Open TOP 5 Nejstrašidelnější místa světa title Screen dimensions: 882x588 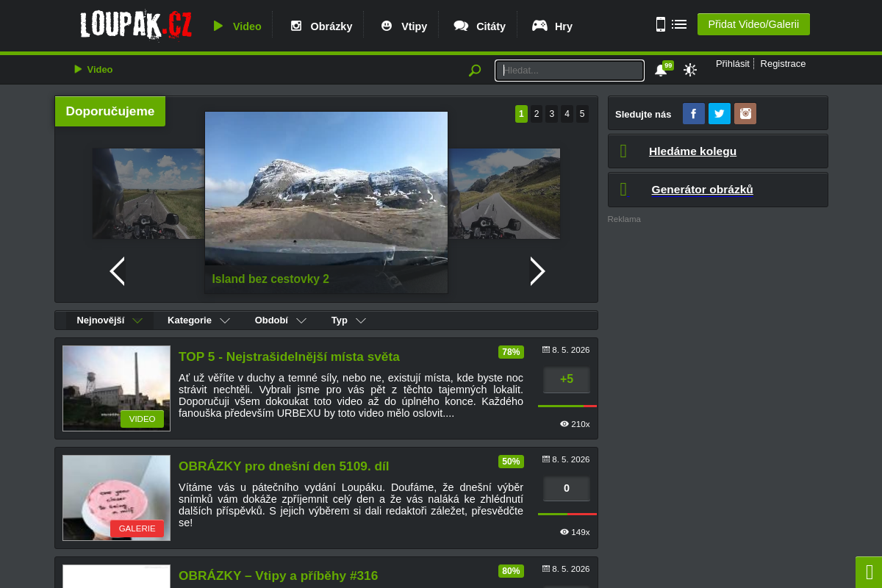289,356
